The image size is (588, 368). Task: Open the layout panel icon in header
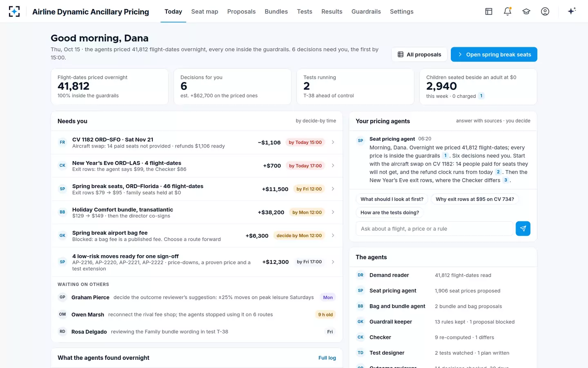click(x=489, y=11)
